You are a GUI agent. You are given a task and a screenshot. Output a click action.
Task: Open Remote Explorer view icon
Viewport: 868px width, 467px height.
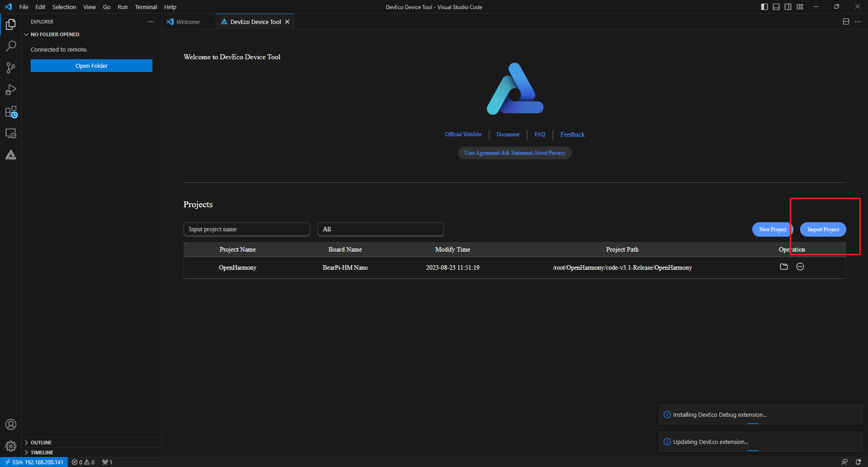[x=11, y=133]
